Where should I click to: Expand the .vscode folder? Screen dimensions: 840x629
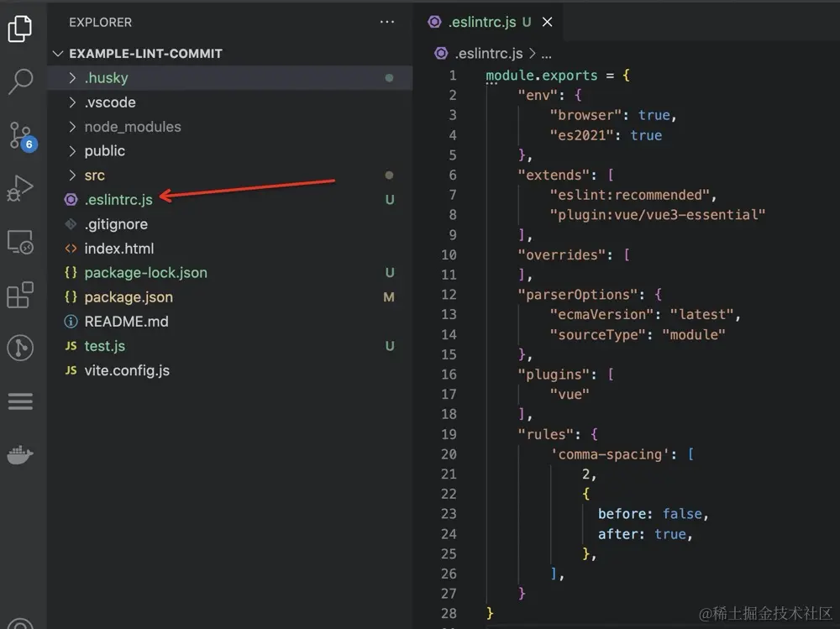(72, 102)
